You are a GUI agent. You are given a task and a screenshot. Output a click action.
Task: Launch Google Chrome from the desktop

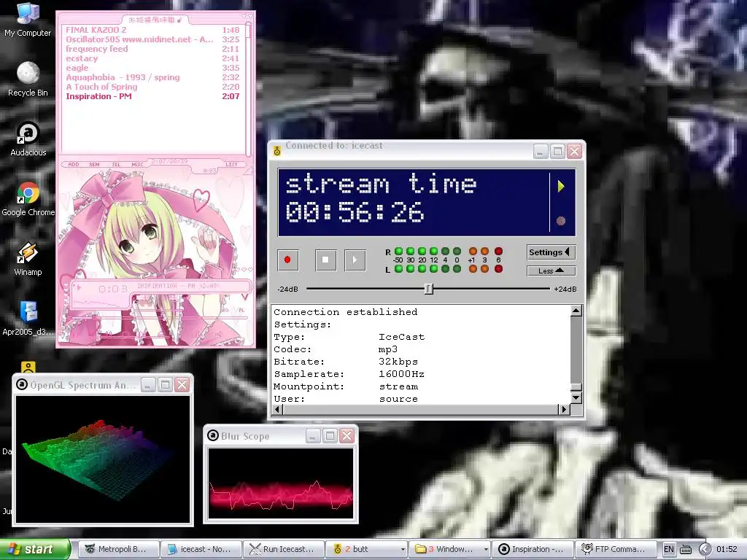(28, 198)
